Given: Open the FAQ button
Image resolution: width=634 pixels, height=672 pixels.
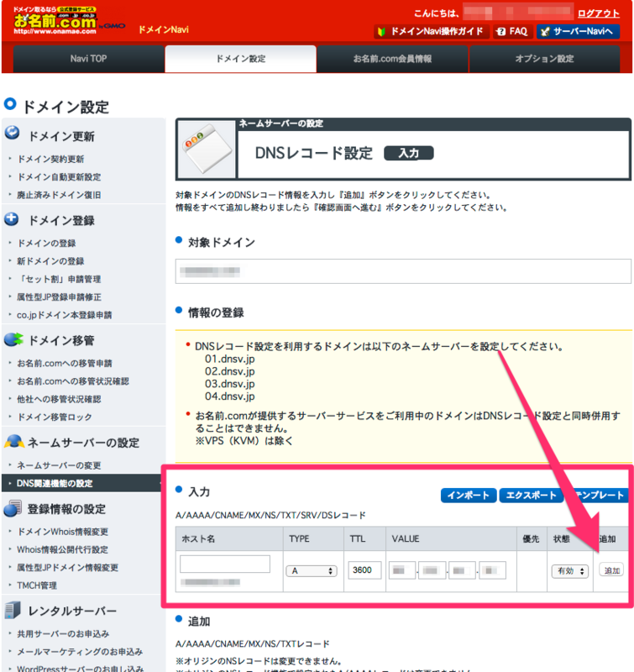Looking at the screenshot, I should [512, 32].
